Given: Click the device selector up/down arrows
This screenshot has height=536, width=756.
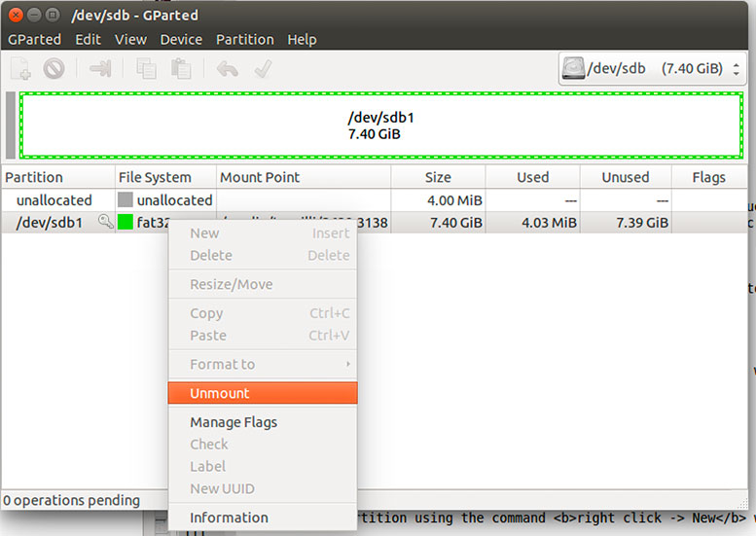Looking at the screenshot, I should pyautogui.click(x=736, y=69).
